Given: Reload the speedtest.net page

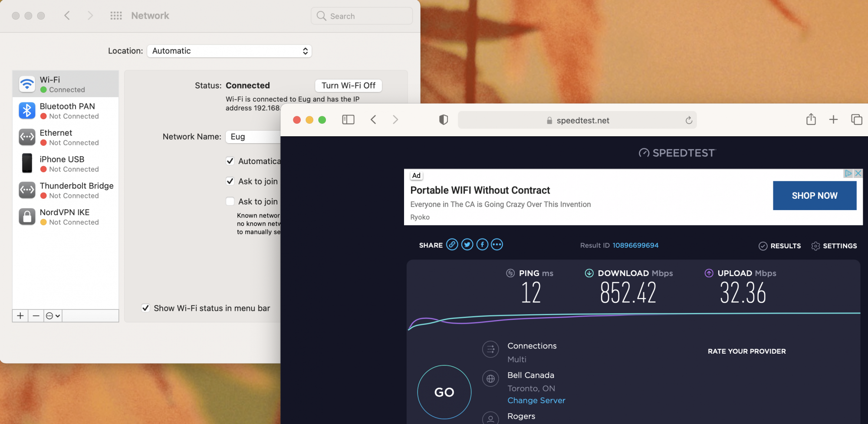Looking at the screenshot, I should point(689,120).
